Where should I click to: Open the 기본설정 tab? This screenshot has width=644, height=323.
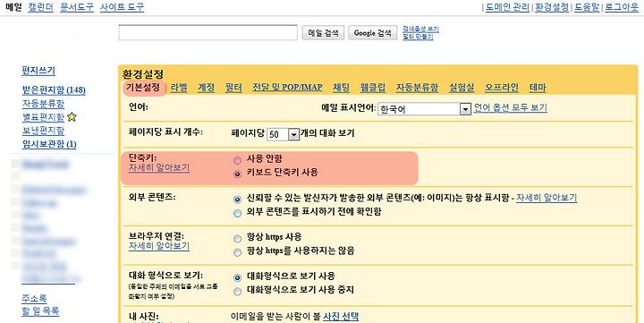143,88
